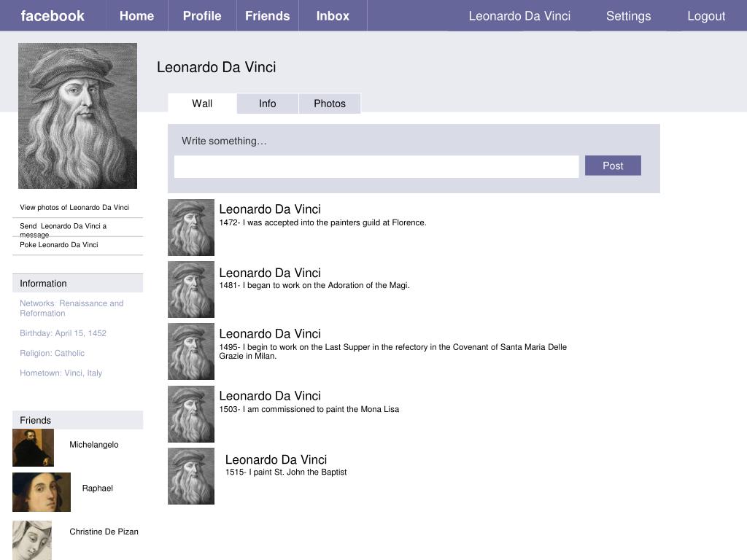747x560 pixels.
Task: Click the Leonardo Da Vinci profile heading
Action: point(216,67)
